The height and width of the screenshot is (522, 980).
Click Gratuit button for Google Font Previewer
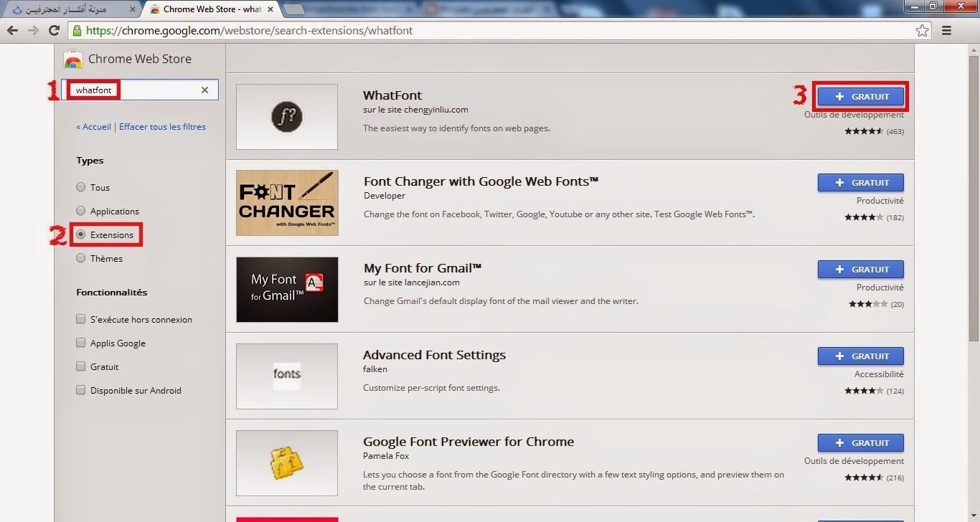click(861, 442)
